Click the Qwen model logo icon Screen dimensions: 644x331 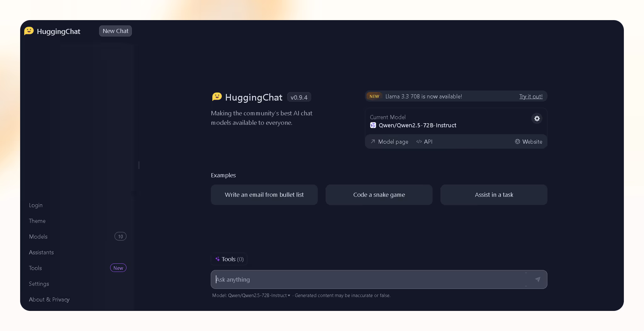click(373, 125)
